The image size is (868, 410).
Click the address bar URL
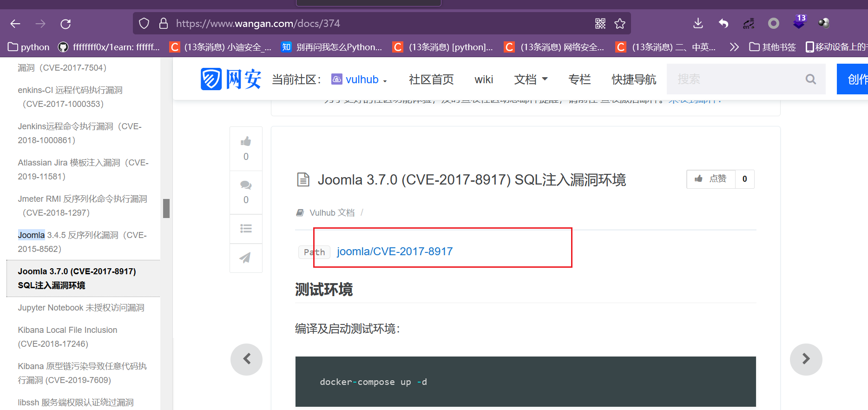coord(258,23)
